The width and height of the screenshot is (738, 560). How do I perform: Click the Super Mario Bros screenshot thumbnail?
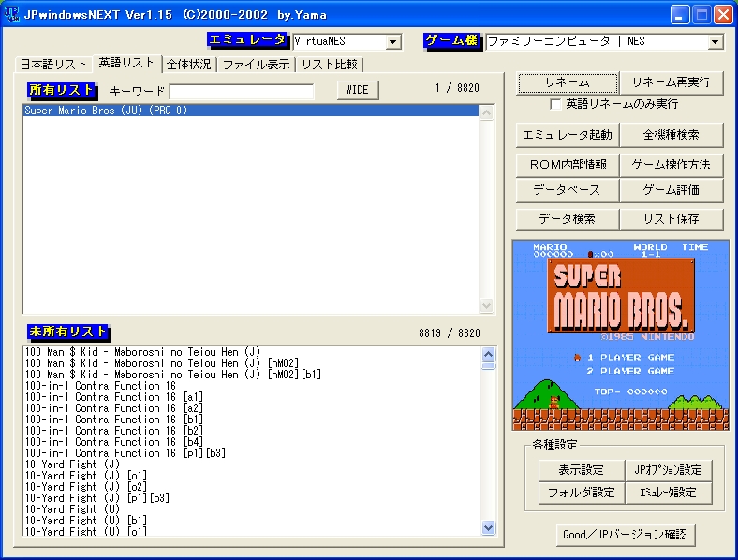click(x=620, y=335)
